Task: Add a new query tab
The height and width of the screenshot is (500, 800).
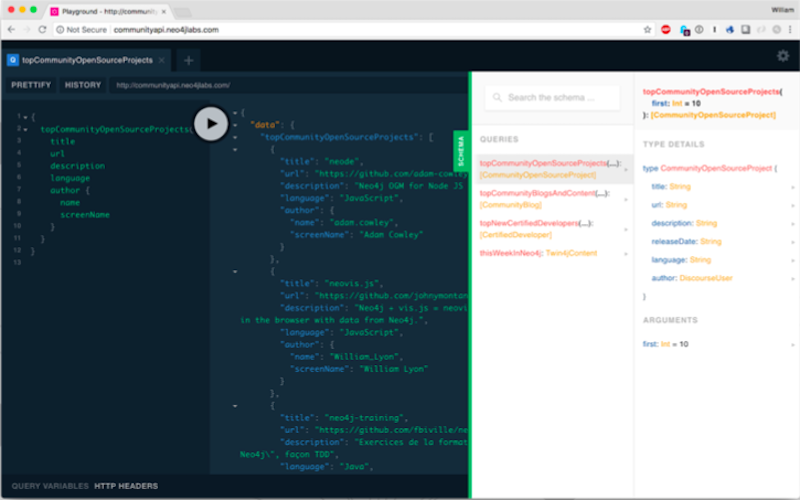Action: click(188, 60)
